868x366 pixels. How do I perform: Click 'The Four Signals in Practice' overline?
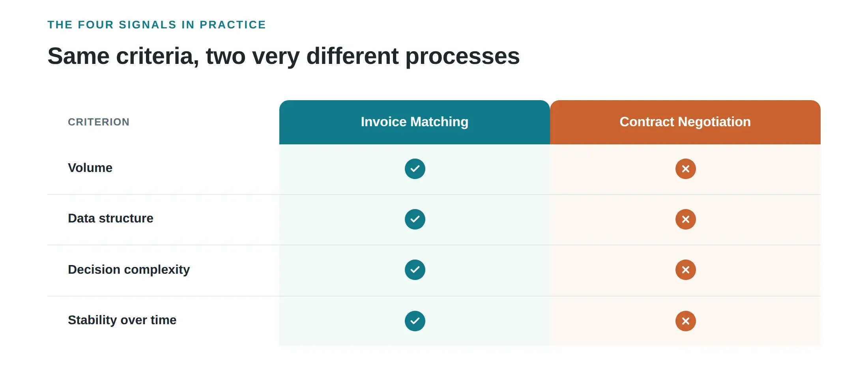click(x=157, y=25)
